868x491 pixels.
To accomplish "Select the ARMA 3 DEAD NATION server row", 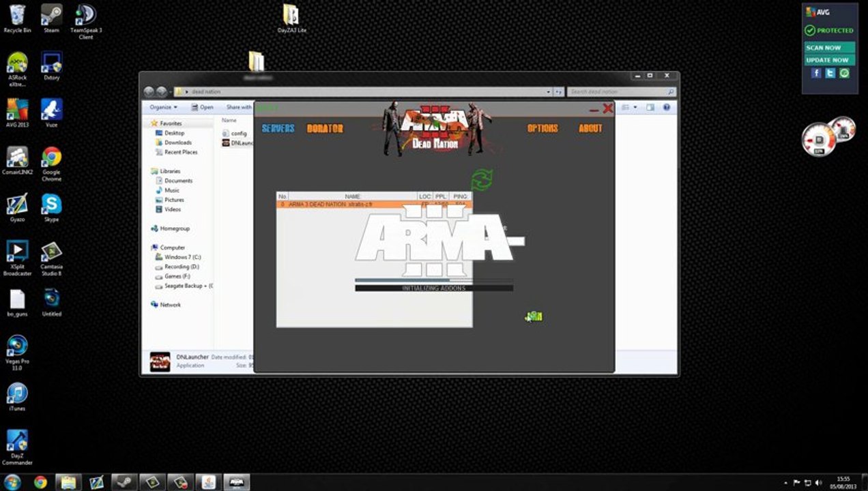I will click(x=374, y=204).
